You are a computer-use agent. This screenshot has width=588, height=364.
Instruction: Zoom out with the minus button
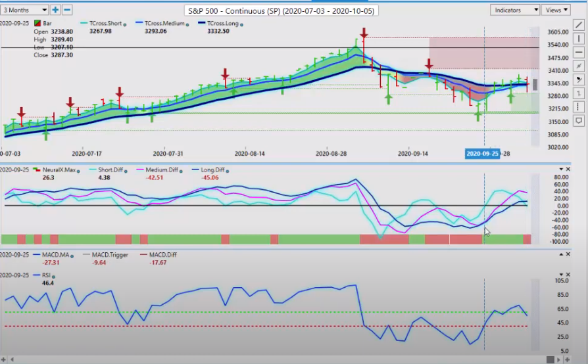pos(67,10)
